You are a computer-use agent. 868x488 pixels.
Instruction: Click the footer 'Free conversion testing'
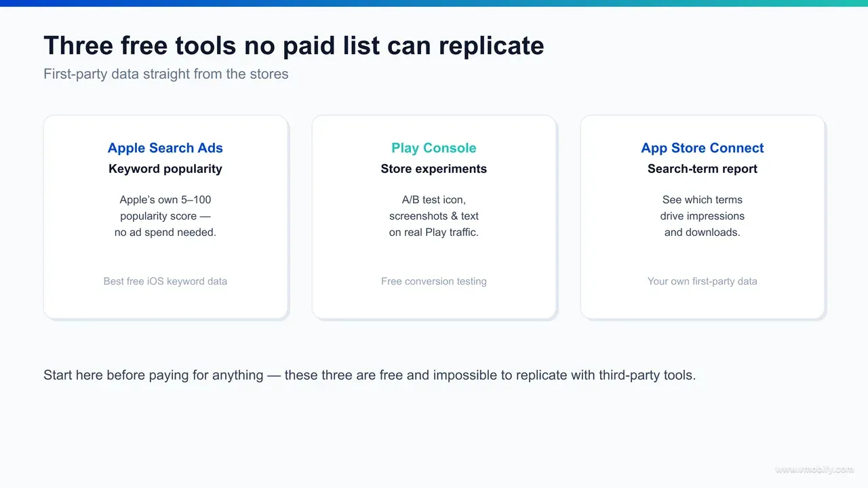coord(434,281)
